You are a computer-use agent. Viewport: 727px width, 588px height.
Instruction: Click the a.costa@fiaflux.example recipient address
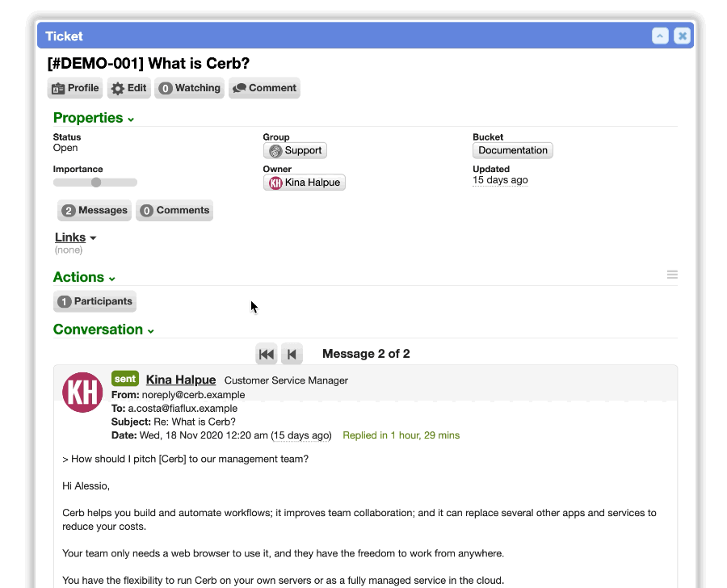[x=183, y=409]
